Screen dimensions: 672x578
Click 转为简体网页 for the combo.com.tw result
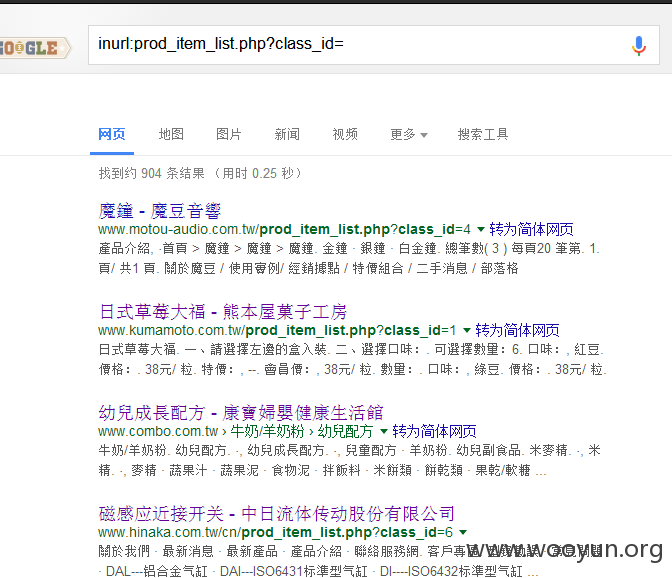434,431
